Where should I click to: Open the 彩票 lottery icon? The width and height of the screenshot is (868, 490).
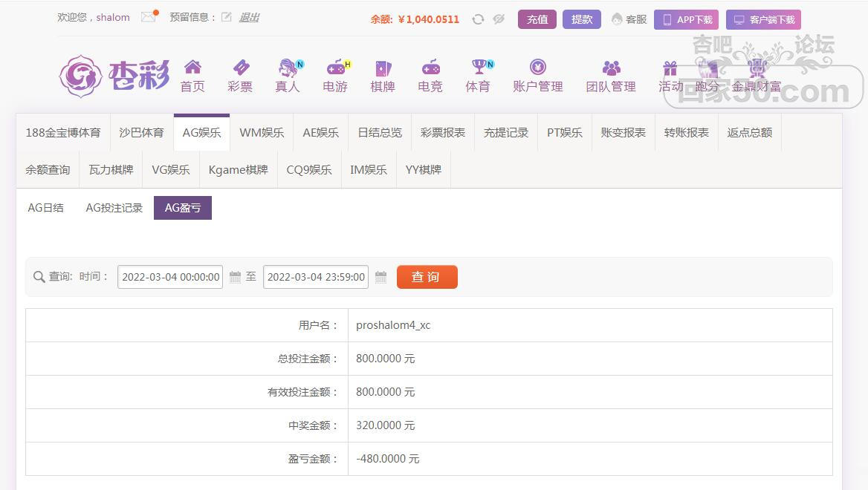click(240, 68)
